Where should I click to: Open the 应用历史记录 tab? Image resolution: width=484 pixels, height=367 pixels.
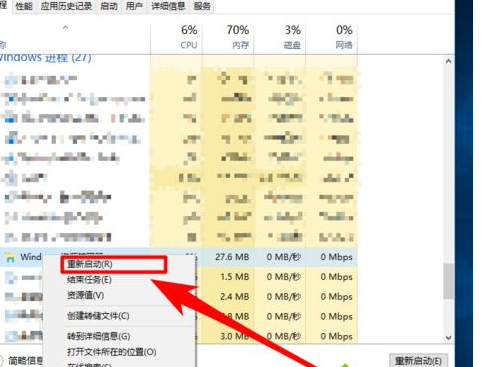66,6
